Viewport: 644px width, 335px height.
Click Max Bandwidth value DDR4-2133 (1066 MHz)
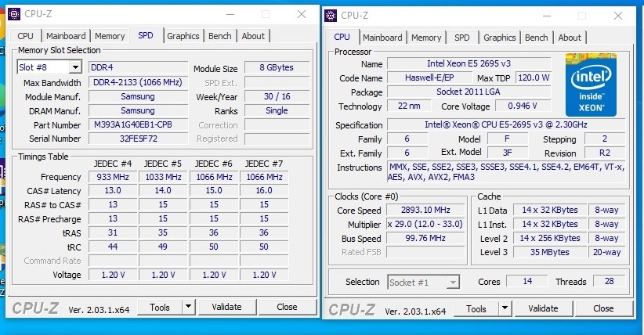pos(139,82)
